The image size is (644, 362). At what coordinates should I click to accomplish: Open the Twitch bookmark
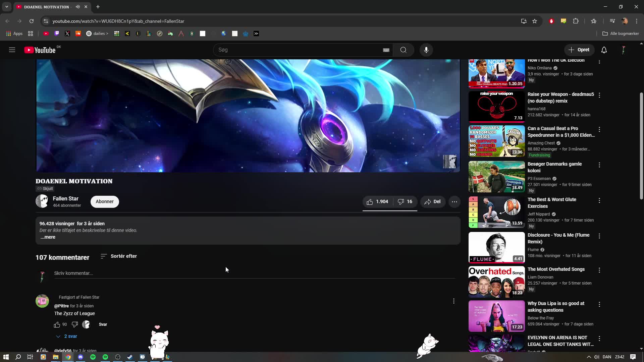tap(57, 34)
